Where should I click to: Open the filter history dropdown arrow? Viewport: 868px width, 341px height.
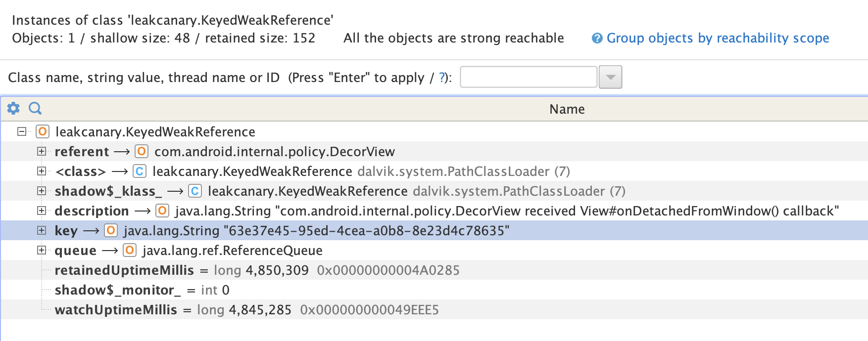click(610, 77)
